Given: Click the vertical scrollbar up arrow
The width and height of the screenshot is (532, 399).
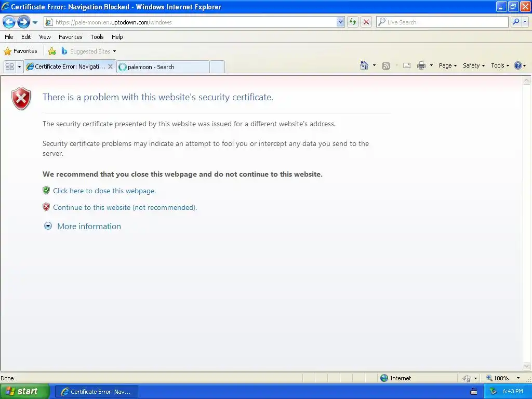Looking at the screenshot, I should point(526,81).
